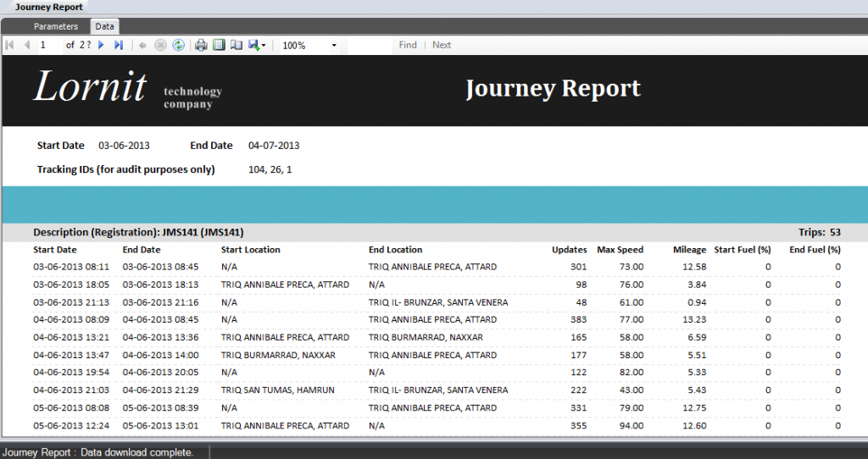
Task: Toggle print layout view
Action: (219, 45)
